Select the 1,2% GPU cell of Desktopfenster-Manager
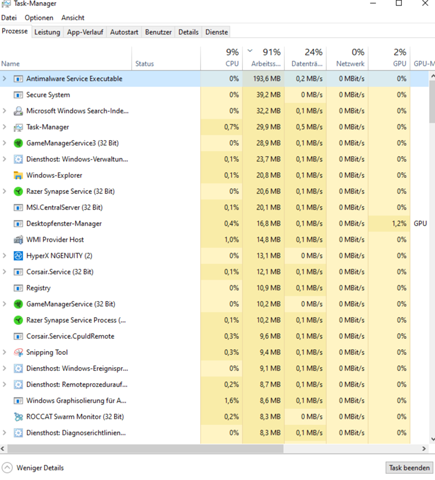 pos(389,223)
